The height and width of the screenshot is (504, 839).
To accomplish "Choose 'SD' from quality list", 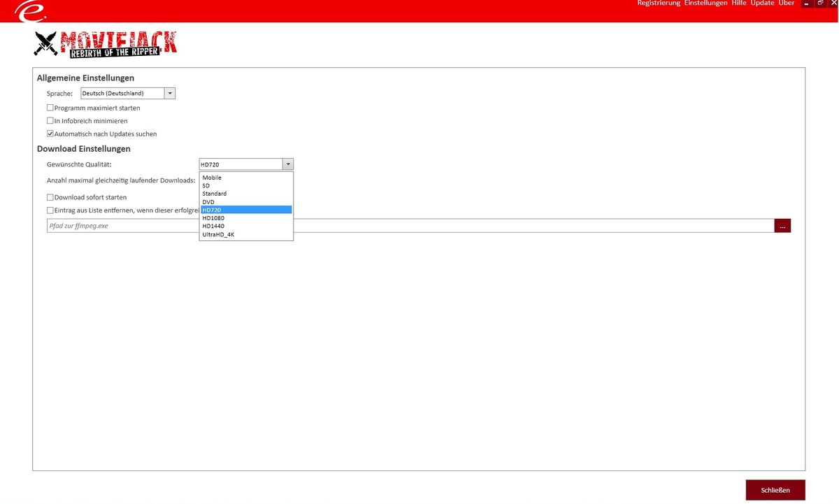I will point(246,186).
